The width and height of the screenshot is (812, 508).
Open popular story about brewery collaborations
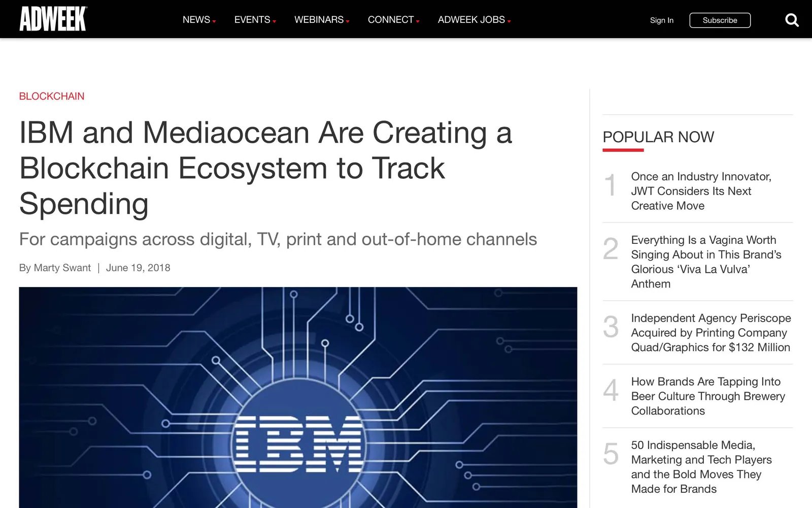pos(708,396)
